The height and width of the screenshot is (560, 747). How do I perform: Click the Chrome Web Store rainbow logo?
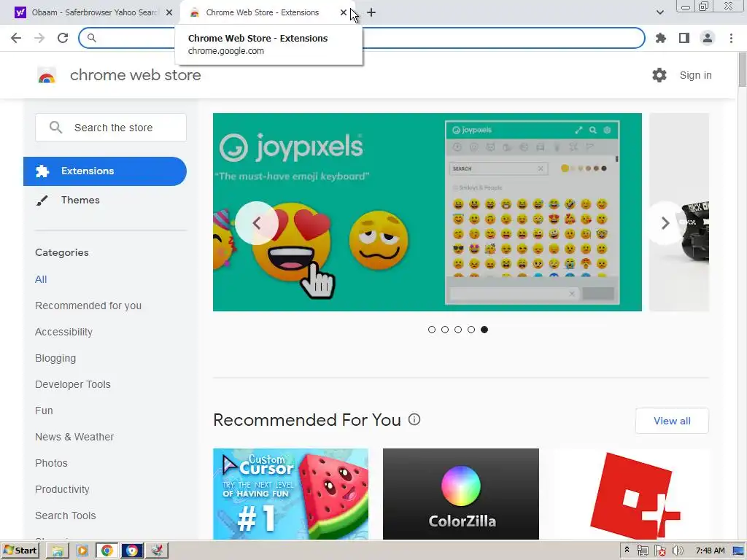(47, 75)
